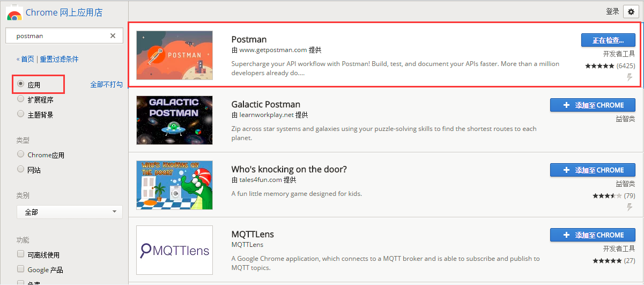Click the Postman five-star rating

(x=599, y=66)
